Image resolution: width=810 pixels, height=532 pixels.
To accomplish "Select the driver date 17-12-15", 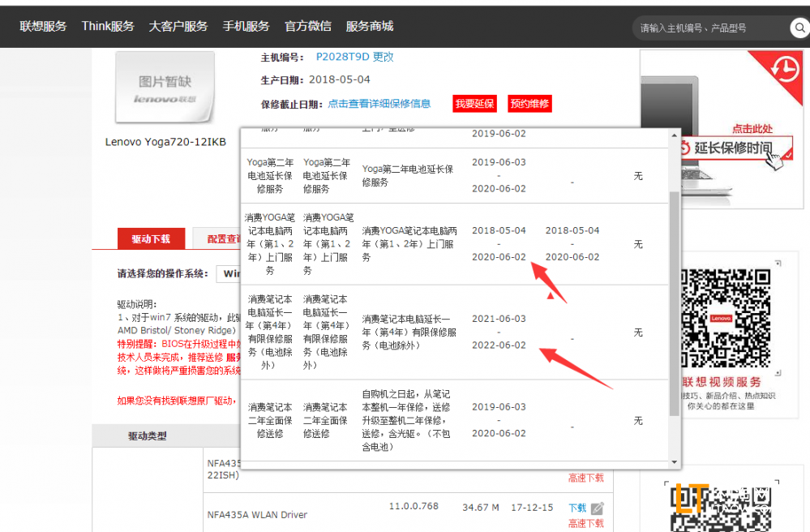I will pyautogui.click(x=532, y=508).
